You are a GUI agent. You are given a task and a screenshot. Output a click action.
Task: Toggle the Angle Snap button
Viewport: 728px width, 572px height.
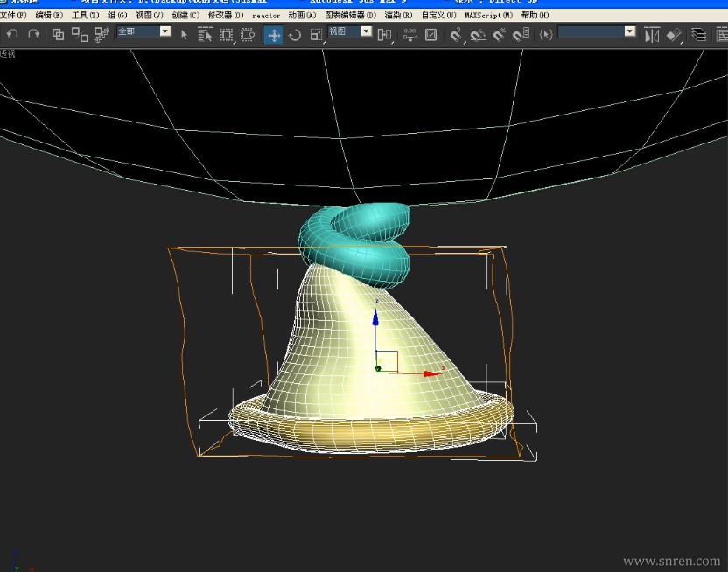[x=477, y=34]
